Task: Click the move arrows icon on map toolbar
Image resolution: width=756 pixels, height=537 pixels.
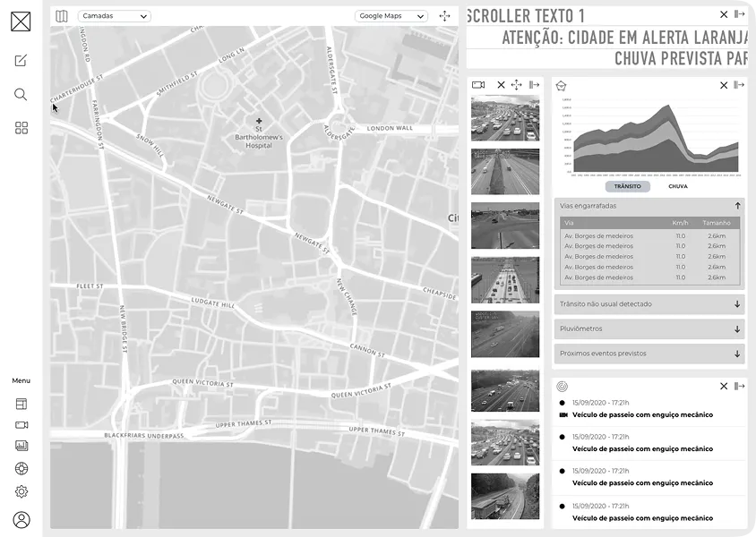Action: pos(445,16)
